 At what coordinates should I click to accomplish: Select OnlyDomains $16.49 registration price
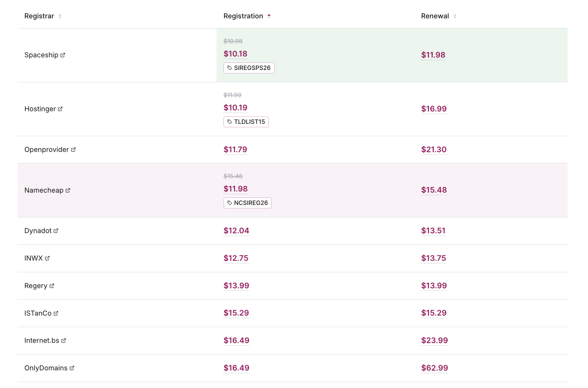tap(236, 368)
